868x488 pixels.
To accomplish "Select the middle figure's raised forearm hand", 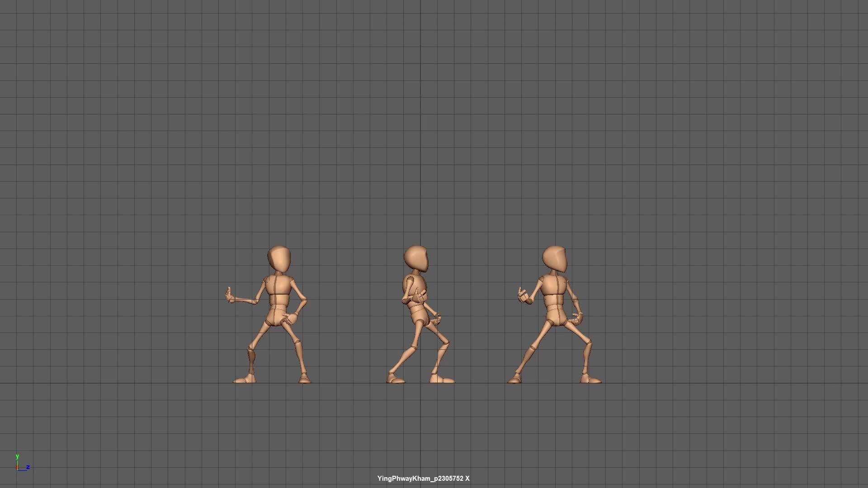I will 420,297.
